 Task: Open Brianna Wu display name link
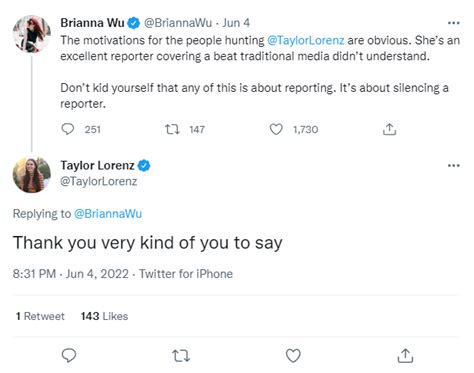(92, 23)
